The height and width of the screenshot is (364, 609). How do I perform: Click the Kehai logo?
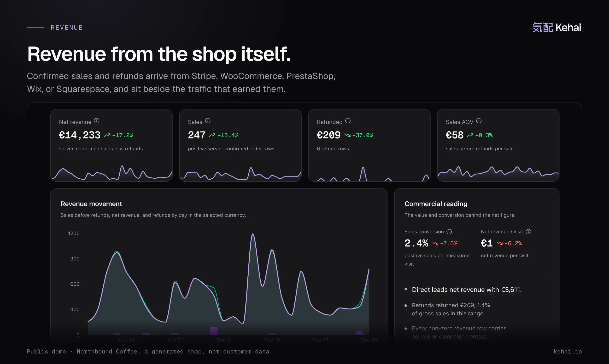pos(556,28)
